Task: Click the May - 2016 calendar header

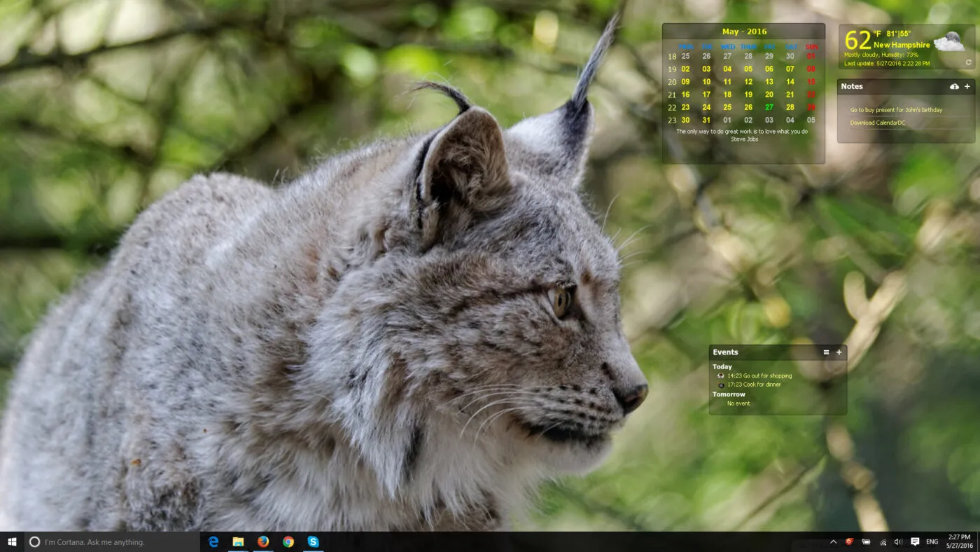Action: tap(744, 32)
